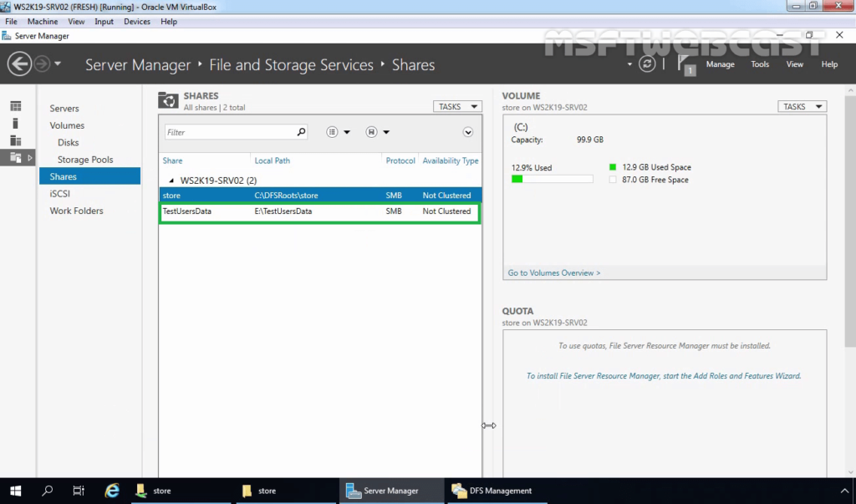The image size is (856, 504).
Task: Select the Dashboard sidebar icon
Action: [16, 106]
